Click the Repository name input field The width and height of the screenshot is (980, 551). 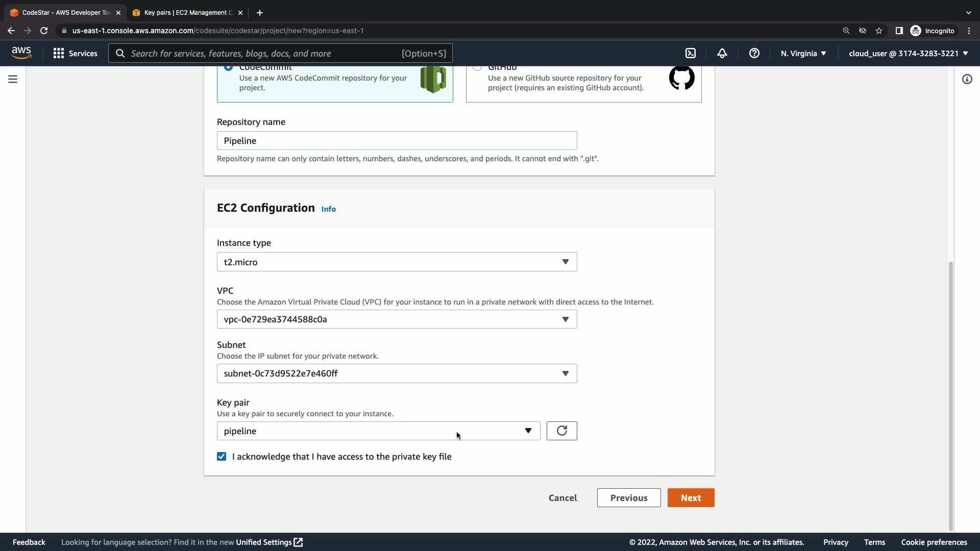397,141
